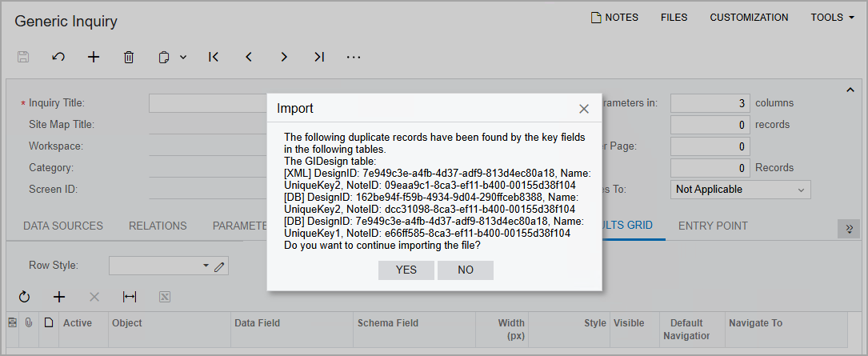The width and height of the screenshot is (868, 356).
Task: Close the Import dialog
Action: click(x=584, y=109)
